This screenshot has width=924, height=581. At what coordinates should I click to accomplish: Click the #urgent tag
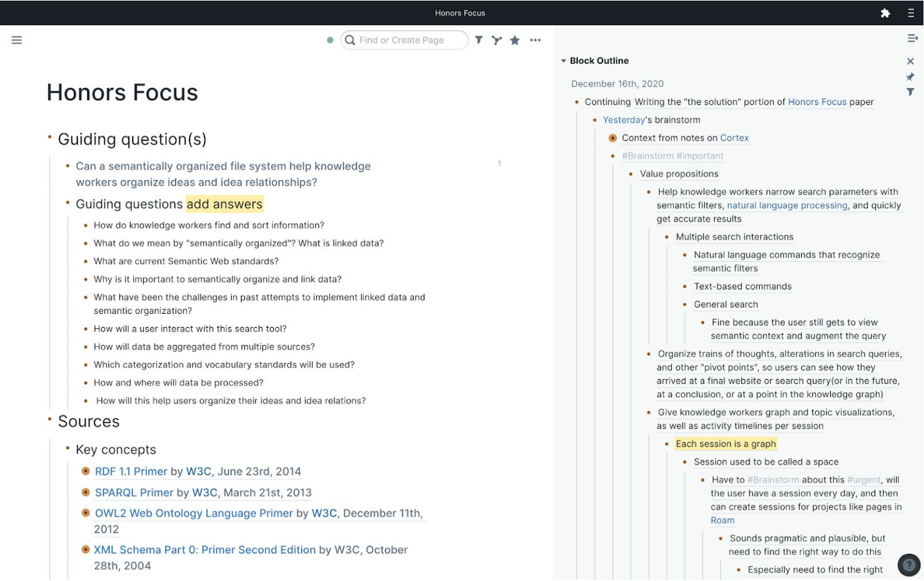864,480
